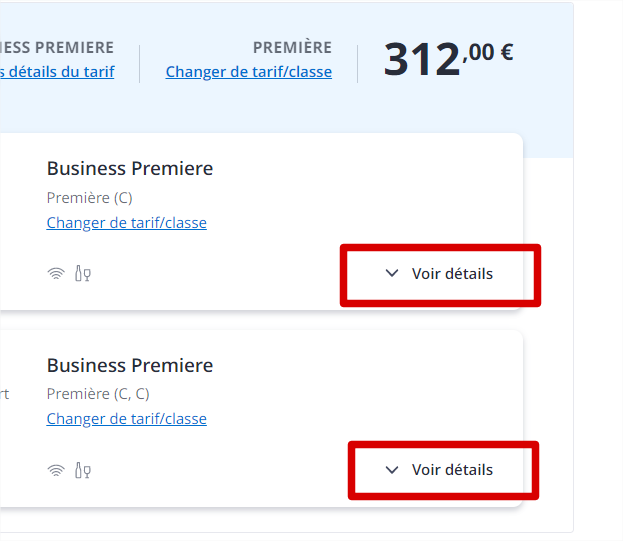Click the bottle and glass icon in the Première (C, C) card
The height and width of the screenshot is (541, 623).
(x=83, y=470)
